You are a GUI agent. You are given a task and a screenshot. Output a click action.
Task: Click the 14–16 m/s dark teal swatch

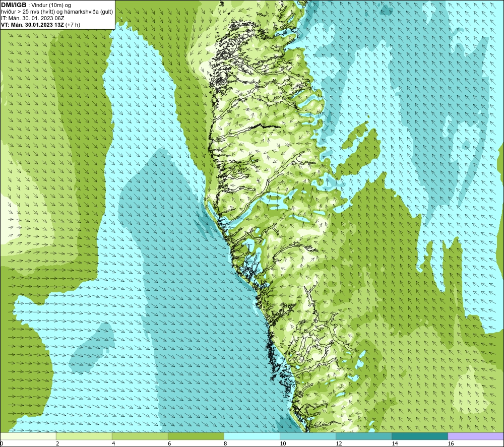(x=419, y=436)
